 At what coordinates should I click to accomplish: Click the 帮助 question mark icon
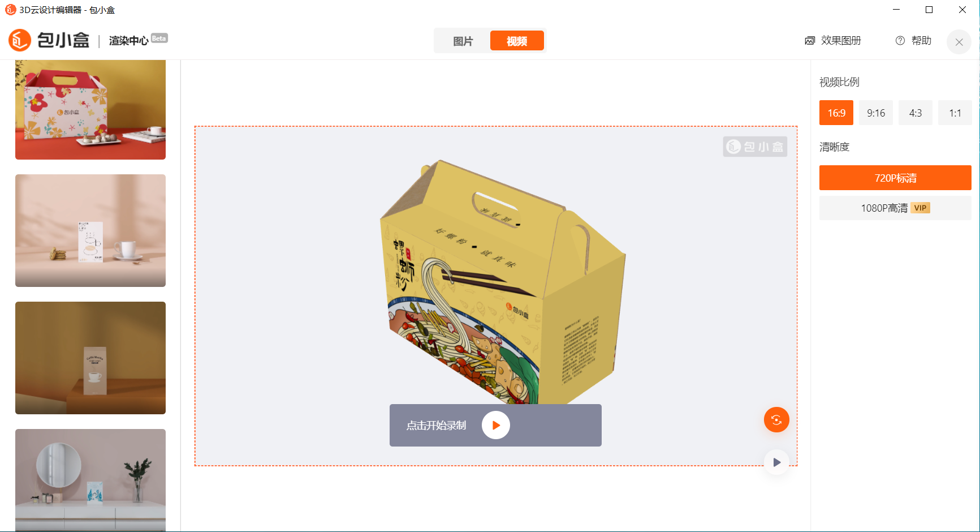900,41
